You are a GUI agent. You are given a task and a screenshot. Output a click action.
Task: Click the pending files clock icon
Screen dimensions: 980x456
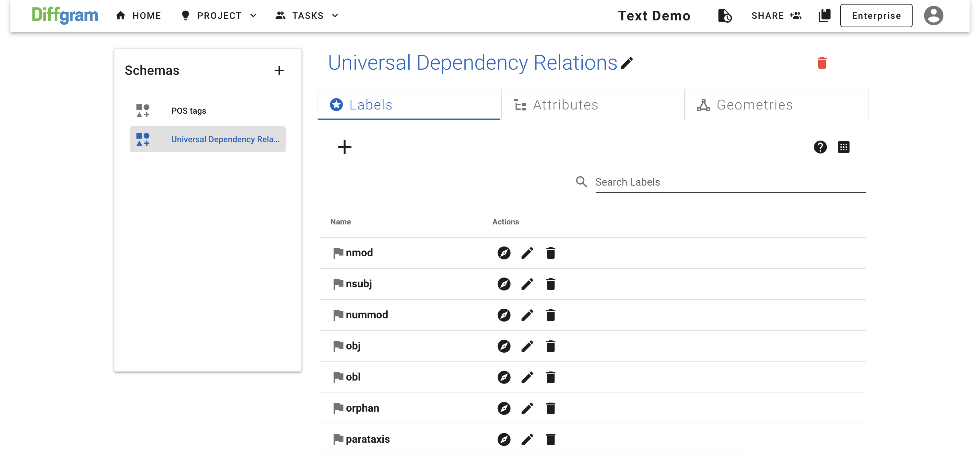(724, 16)
